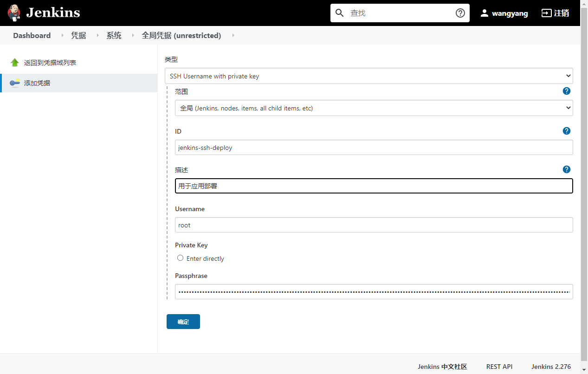Screen dimensions: 588x374
Task: Click the Jenkins butler logo icon
Action: point(14,13)
